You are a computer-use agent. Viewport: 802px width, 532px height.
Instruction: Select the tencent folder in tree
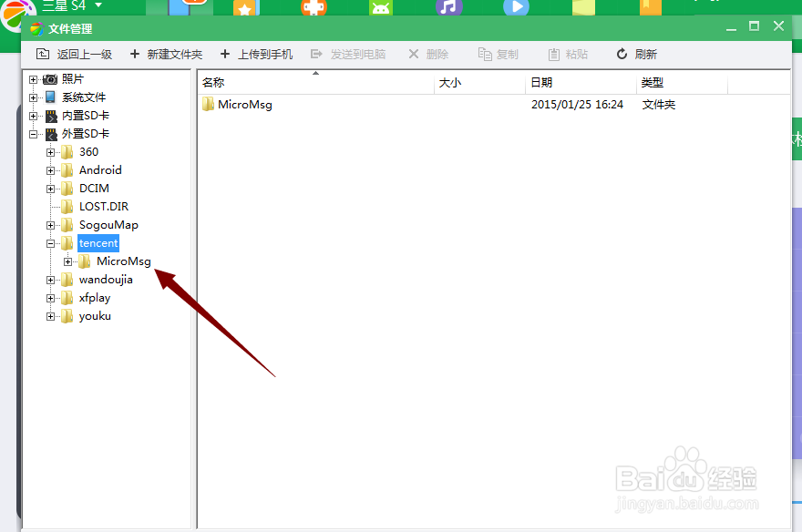tap(98, 243)
